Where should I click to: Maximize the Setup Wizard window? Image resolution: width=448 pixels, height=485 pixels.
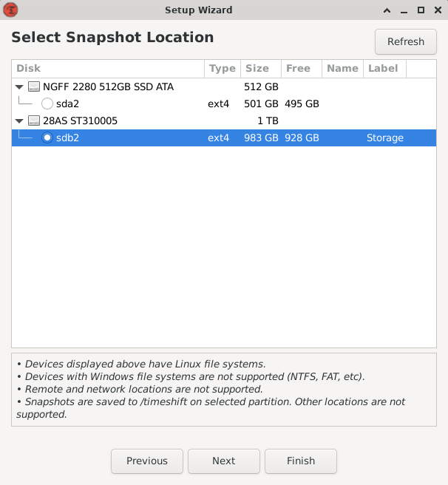pyautogui.click(x=421, y=10)
